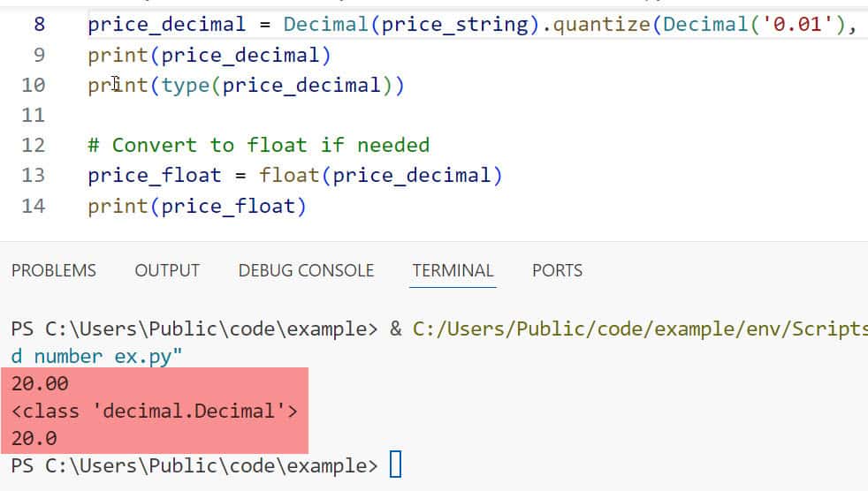Screen dimensions: 868x491
Task: Open the env/Scripts path link in terminal
Action: [x=636, y=329]
